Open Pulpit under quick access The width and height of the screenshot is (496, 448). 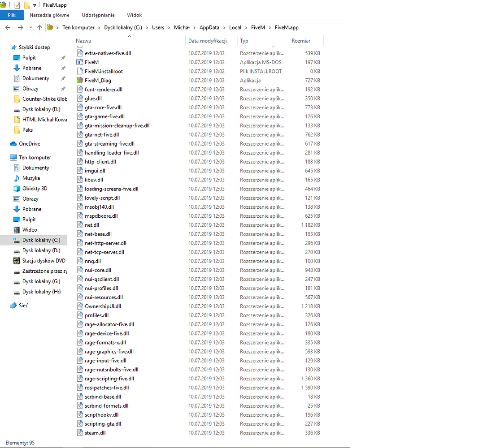29,57
